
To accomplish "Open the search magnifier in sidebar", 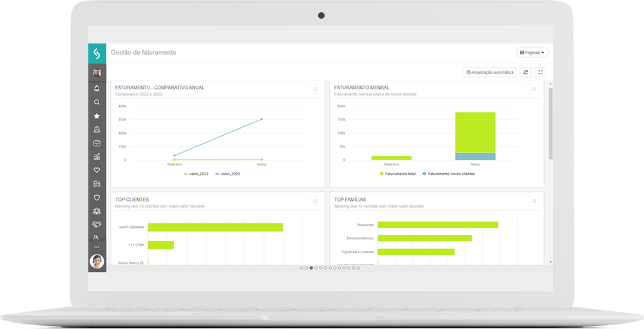I will (x=97, y=102).
